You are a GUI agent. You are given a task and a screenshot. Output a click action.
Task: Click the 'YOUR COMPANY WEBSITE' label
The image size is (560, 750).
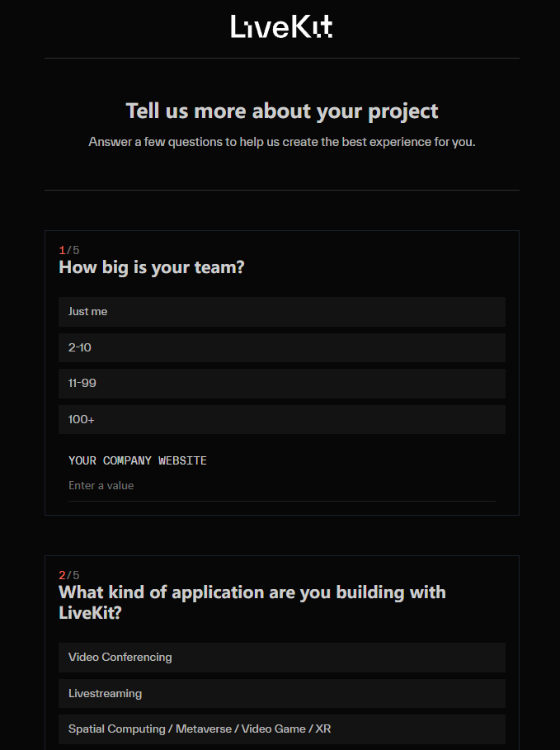[x=137, y=460]
